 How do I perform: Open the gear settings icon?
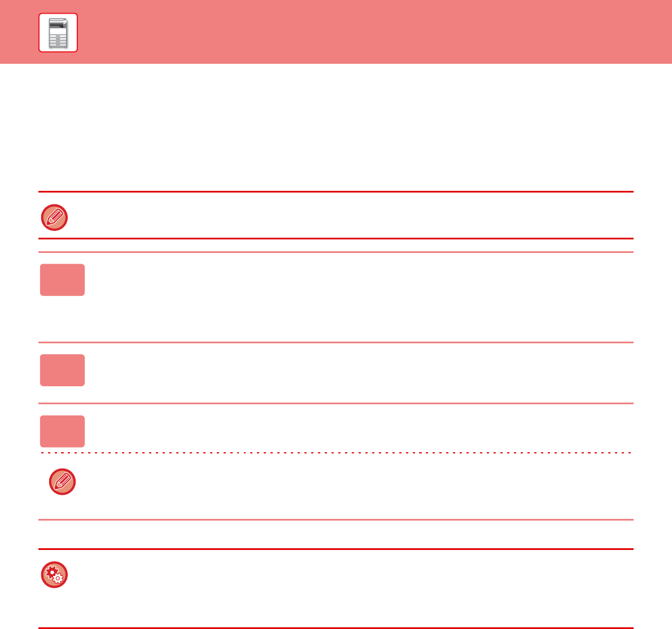click(x=54, y=575)
